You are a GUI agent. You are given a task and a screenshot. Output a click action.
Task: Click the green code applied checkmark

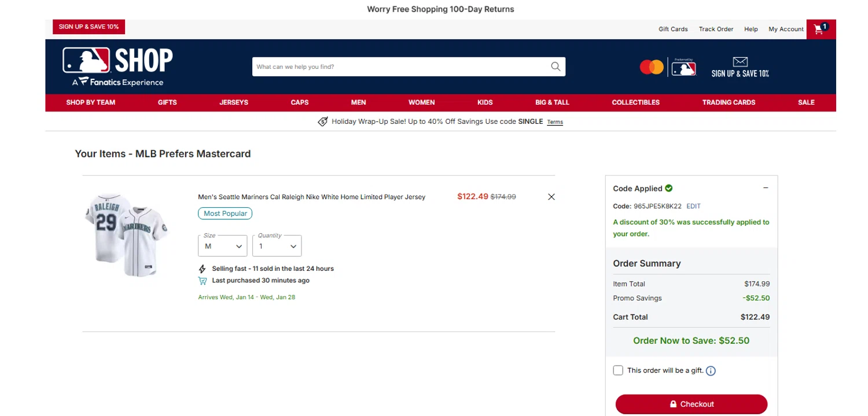coord(669,188)
